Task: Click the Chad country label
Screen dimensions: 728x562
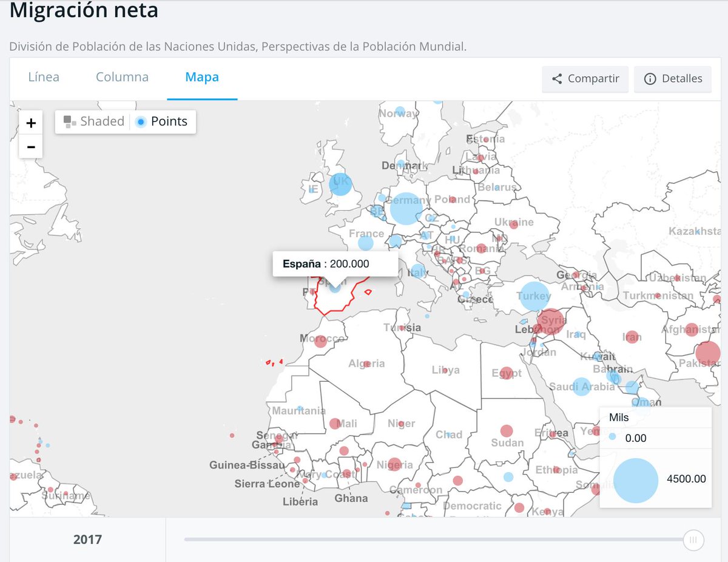Action: point(449,435)
